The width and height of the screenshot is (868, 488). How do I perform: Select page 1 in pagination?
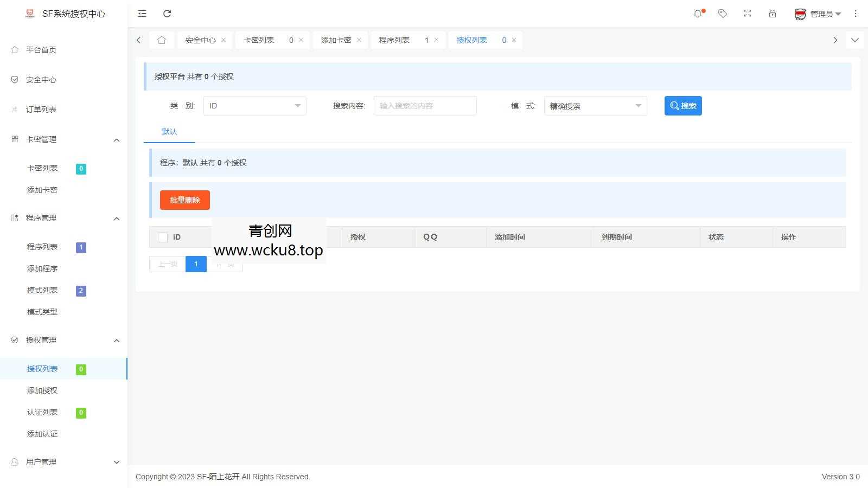coord(196,264)
